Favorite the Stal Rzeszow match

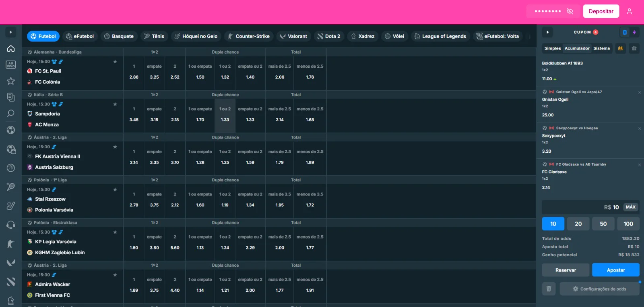pos(115,190)
